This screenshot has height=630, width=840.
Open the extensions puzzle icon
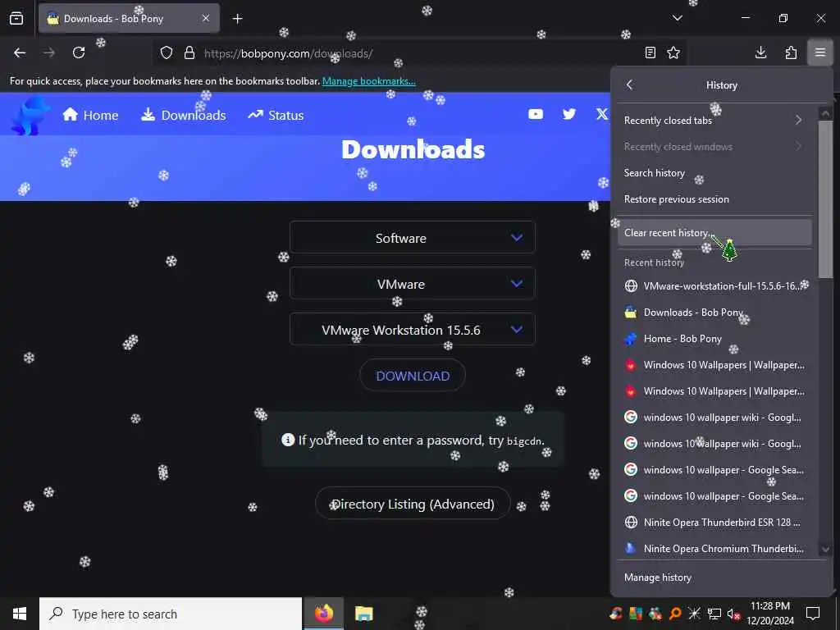click(x=791, y=52)
